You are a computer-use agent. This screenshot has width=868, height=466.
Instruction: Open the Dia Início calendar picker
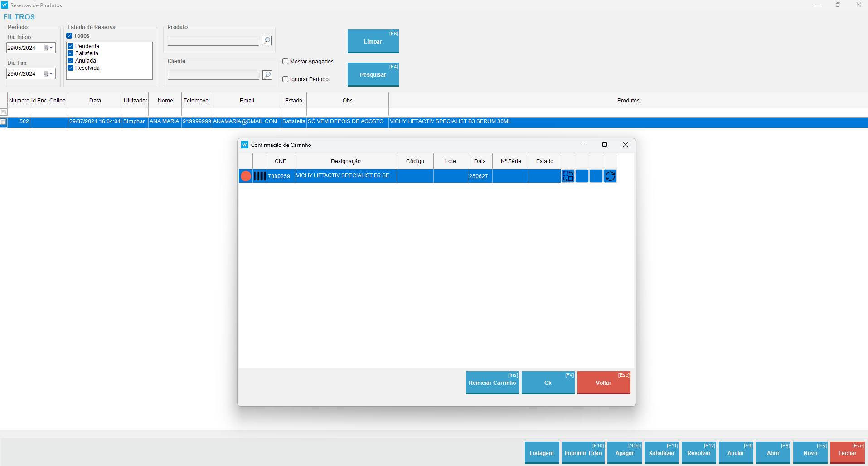pyautogui.click(x=48, y=48)
